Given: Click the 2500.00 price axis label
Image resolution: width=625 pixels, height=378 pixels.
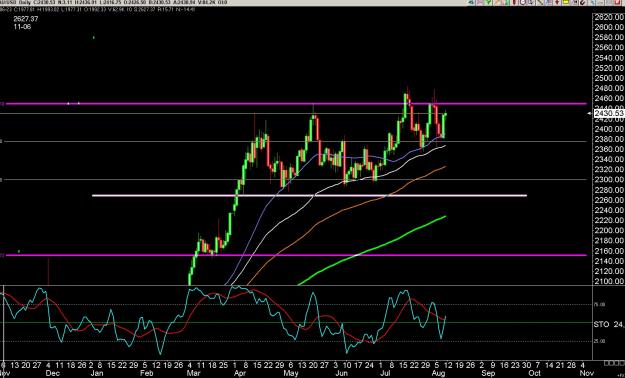Looking at the screenshot, I should 609,78.
